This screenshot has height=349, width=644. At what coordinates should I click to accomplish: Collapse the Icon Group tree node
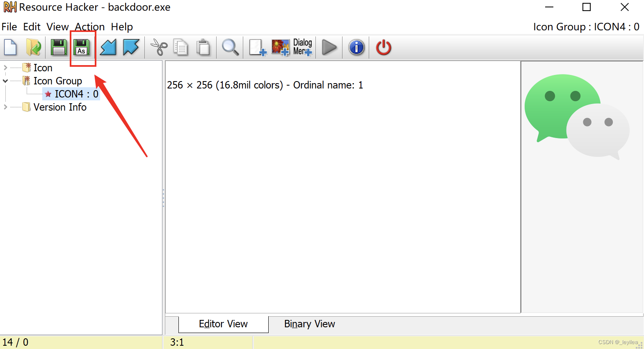pos(5,81)
